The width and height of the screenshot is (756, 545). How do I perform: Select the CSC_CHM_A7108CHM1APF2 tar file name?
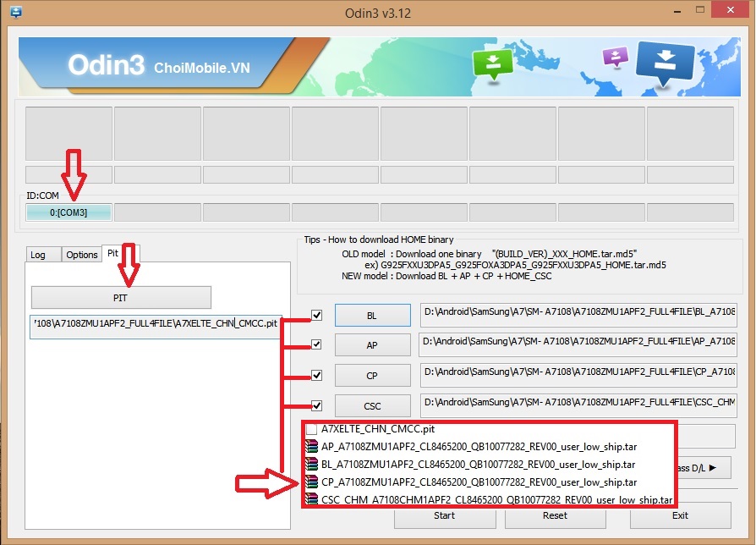[x=496, y=499]
